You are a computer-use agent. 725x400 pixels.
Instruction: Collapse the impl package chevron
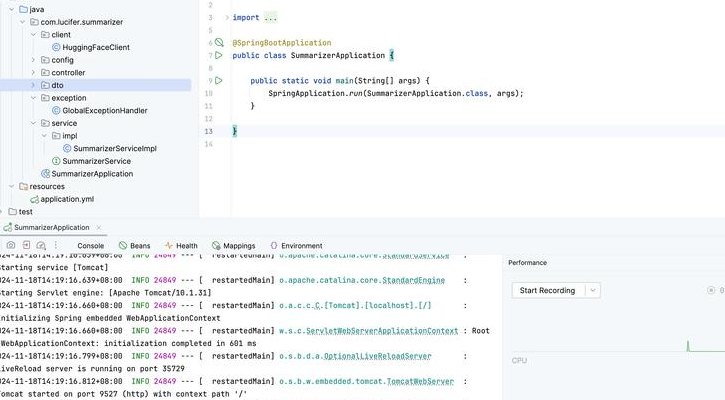click(x=44, y=136)
